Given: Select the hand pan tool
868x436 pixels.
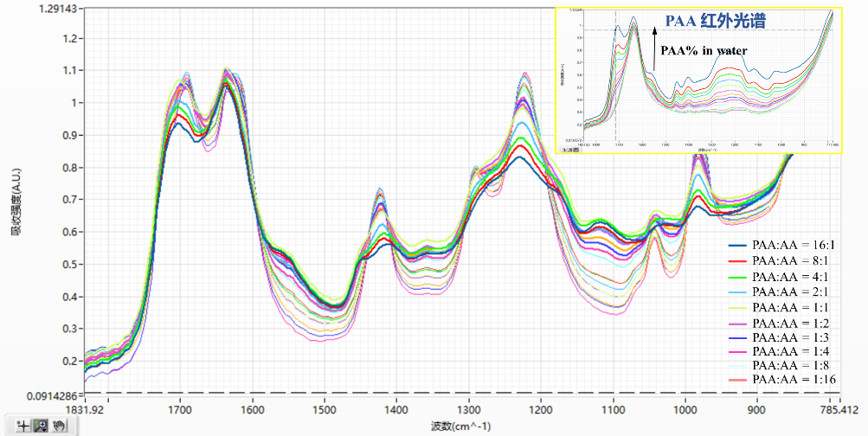Looking at the screenshot, I should coord(58,425).
